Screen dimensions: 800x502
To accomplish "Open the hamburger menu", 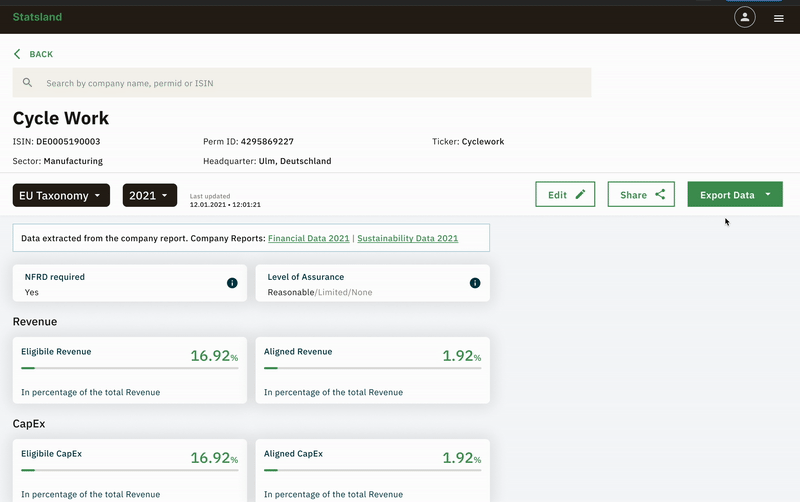I will (x=779, y=18).
